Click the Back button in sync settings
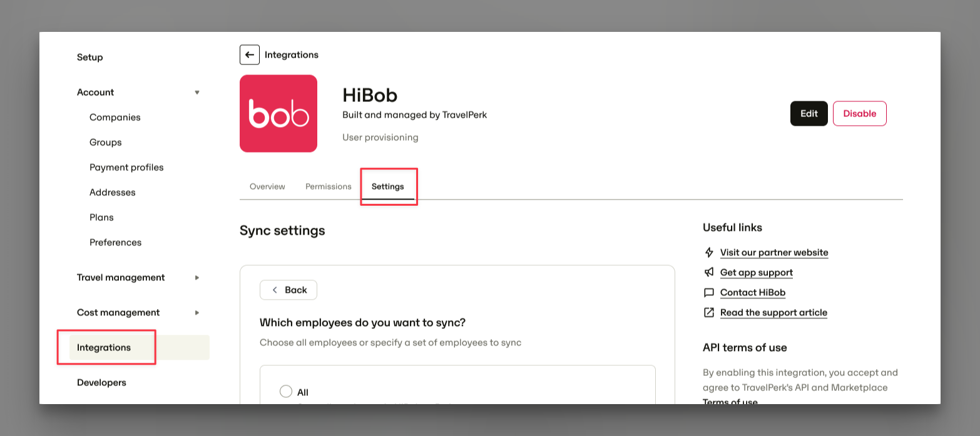Screen dimensions: 980x436 288,290
